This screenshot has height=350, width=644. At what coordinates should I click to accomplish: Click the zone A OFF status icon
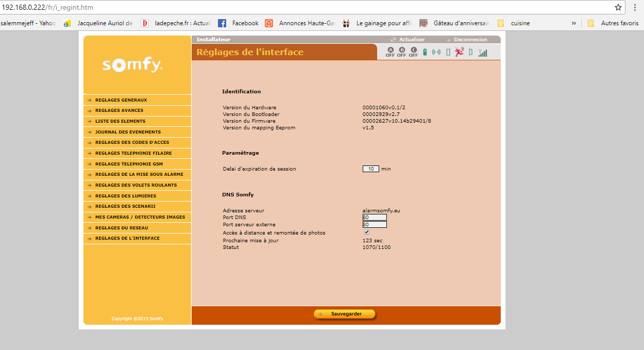coord(390,52)
